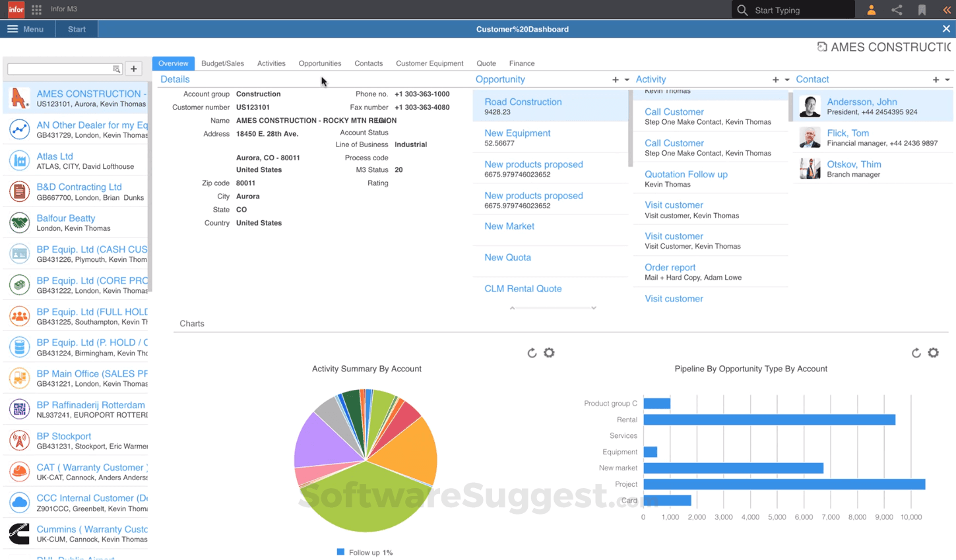Refresh the Activity Summary chart
This screenshot has width=956, height=560.
532,353
